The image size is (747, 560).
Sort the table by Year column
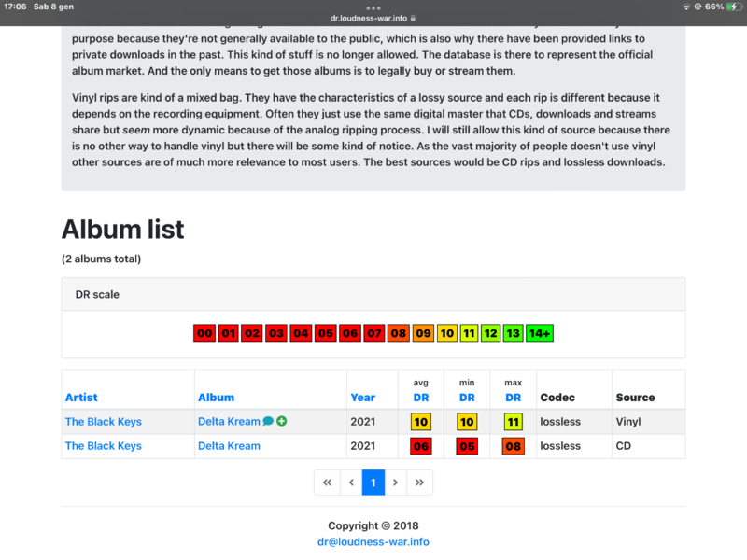[362, 397]
